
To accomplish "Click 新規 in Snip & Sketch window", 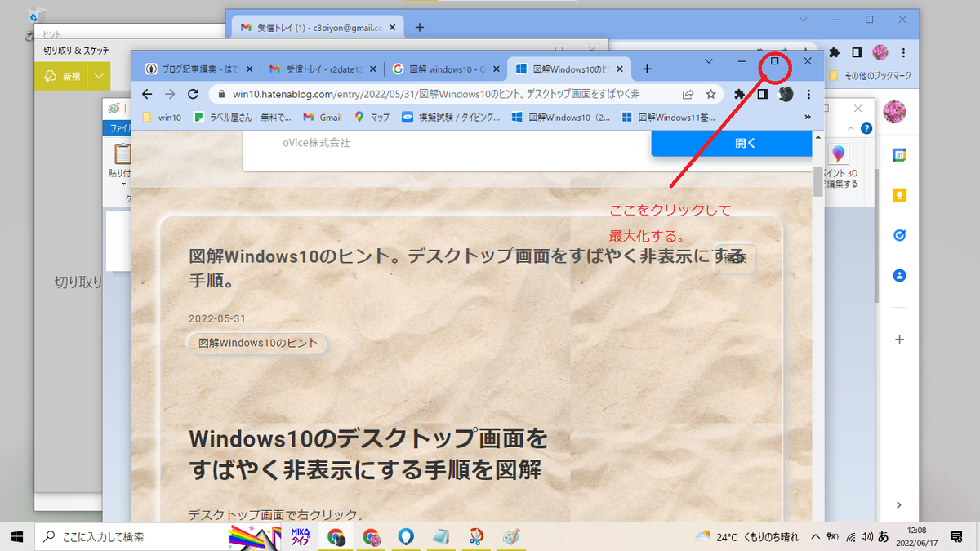I will coord(62,76).
